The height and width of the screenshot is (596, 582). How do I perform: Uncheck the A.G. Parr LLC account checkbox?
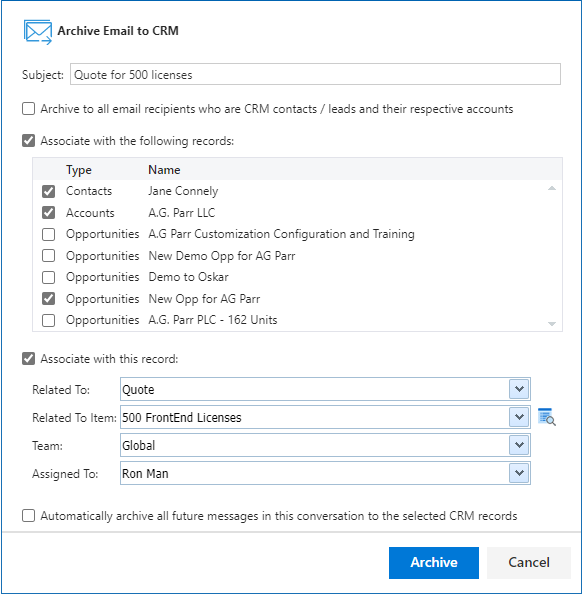(48, 213)
